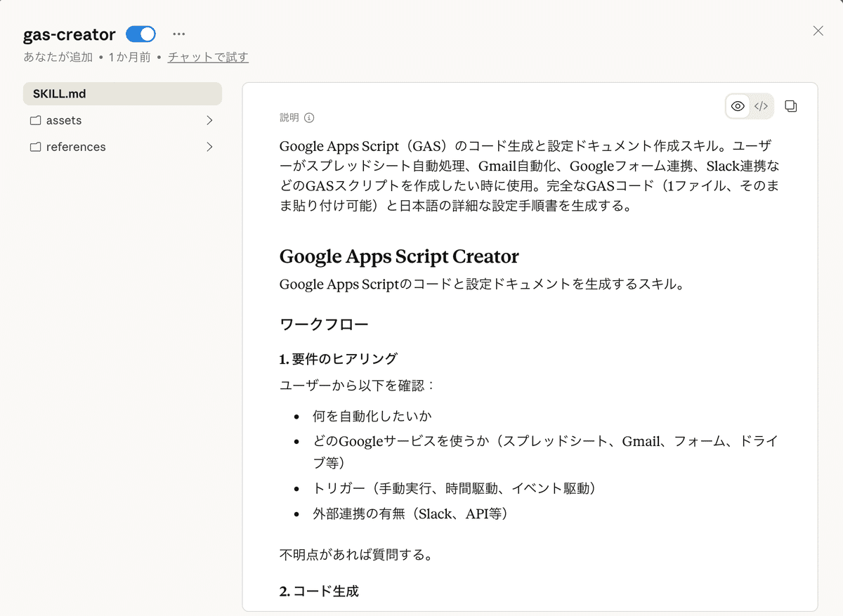Image resolution: width=843 pixels, height=616 pixels.
Task: Close the skill detail panel
Action: 818,30
